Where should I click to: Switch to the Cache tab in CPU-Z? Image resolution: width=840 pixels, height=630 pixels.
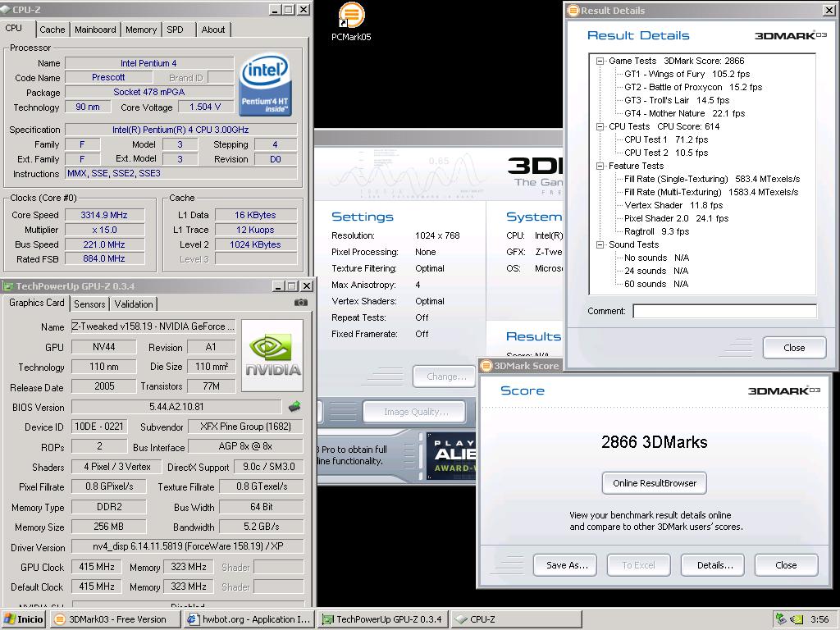[52, 30]
